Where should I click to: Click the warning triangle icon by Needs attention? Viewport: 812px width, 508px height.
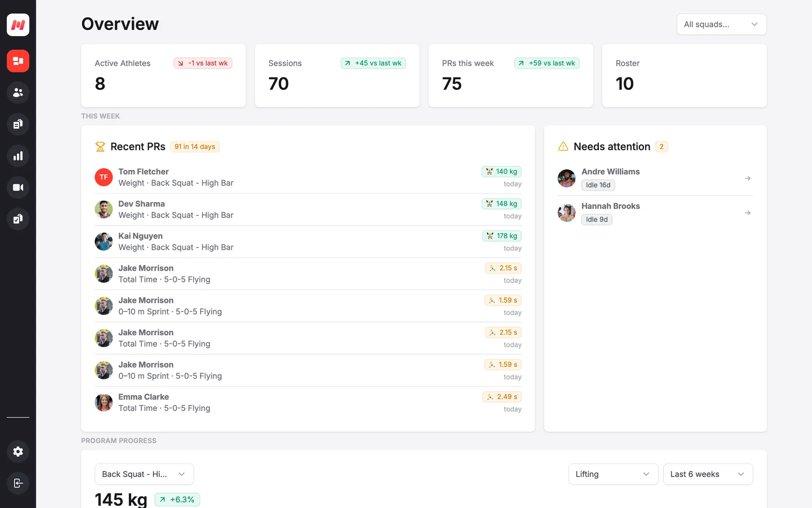[563, 147]
